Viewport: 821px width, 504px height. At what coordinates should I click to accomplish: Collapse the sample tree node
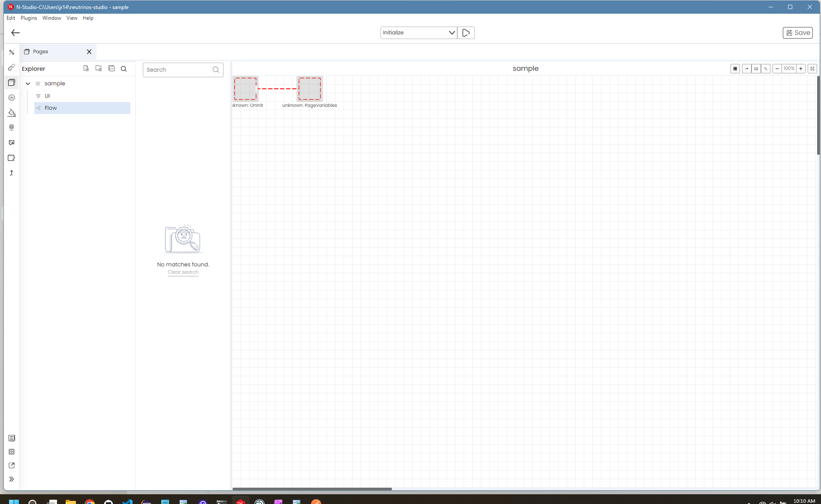[28, 84]
